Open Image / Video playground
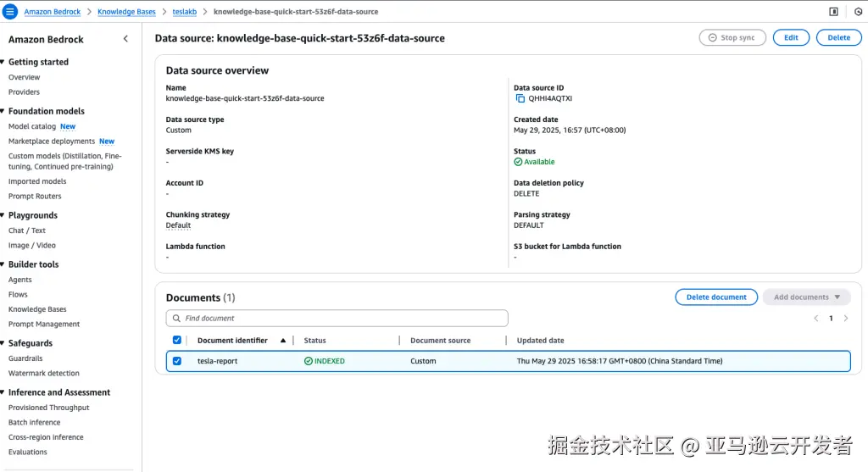This screenshot has width=868, height=472. point(31,245)
